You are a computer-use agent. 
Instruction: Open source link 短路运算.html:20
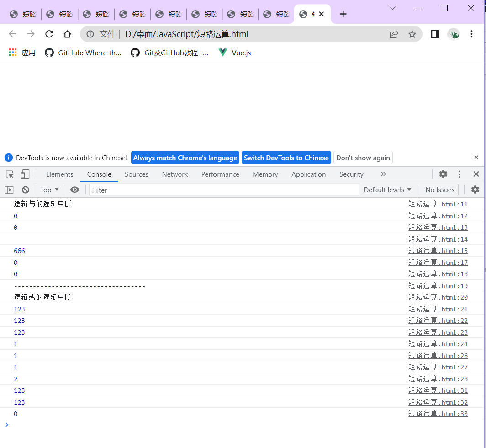[438, 297]
